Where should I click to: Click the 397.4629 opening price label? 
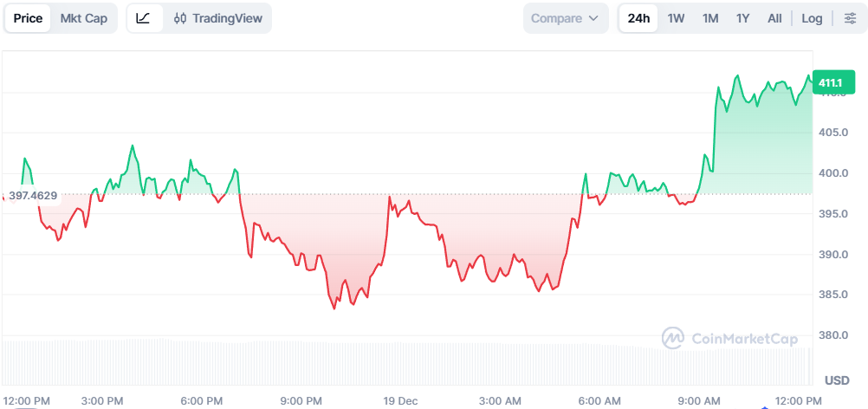33,196
